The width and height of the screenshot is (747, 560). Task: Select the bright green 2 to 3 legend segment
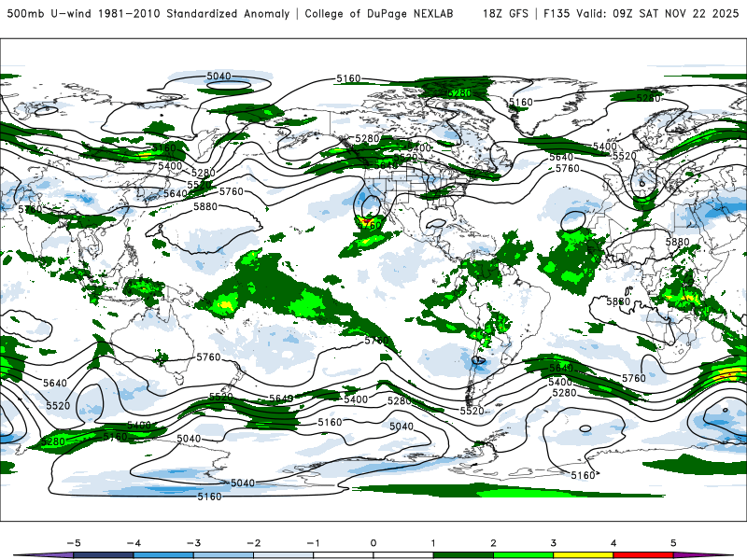click(x=523, y=555)
